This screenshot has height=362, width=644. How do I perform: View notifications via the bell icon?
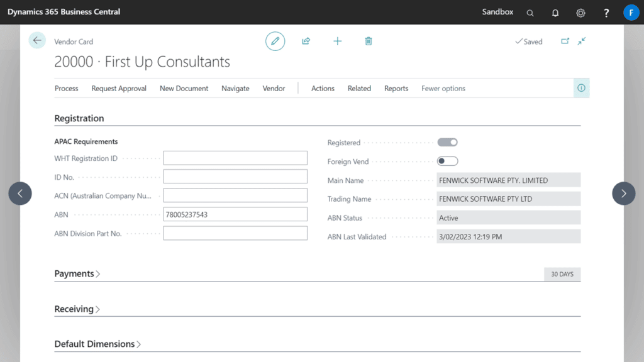tap(555, 12)
